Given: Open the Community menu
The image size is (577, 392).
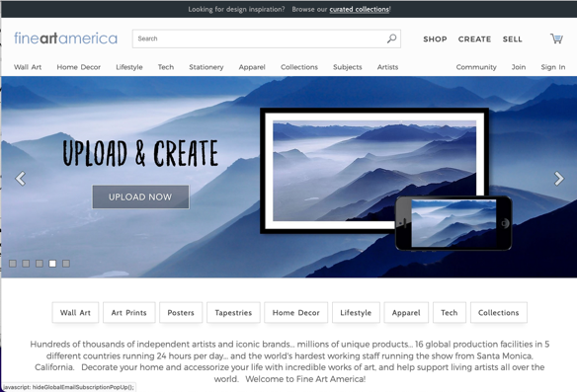Looking at the screenshot, I should click(x=476, y=67).
